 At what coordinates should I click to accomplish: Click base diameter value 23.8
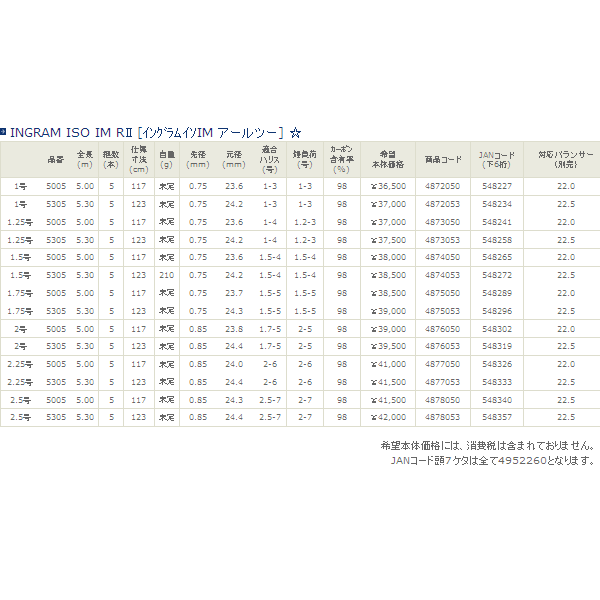(234, 329)
